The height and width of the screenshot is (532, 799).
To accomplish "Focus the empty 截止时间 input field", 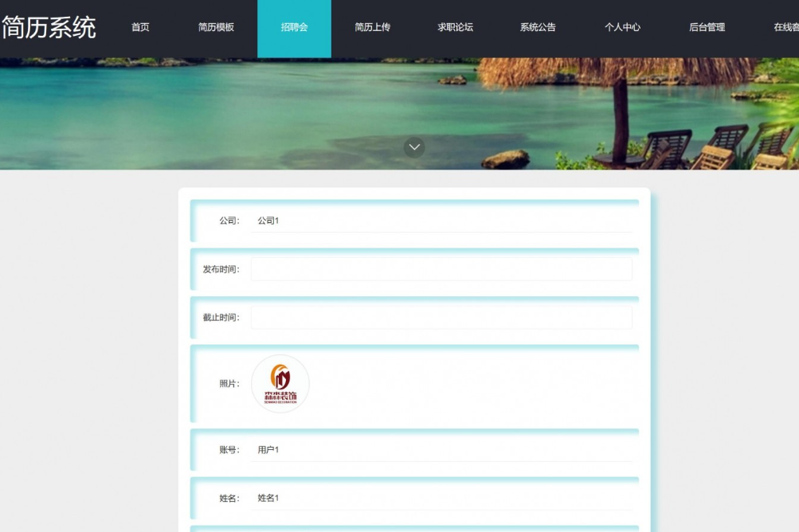I will pyautogui.click(x=441, y=318).
